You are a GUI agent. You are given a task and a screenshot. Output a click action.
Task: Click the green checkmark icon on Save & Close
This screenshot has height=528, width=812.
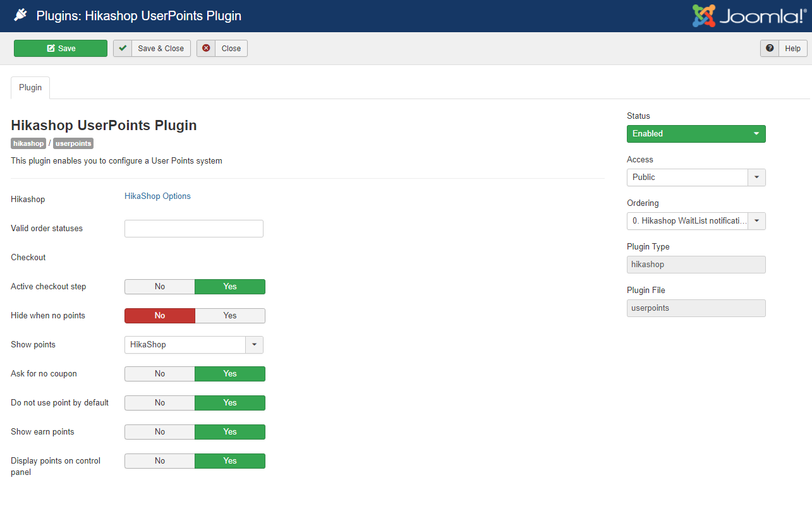123,48
